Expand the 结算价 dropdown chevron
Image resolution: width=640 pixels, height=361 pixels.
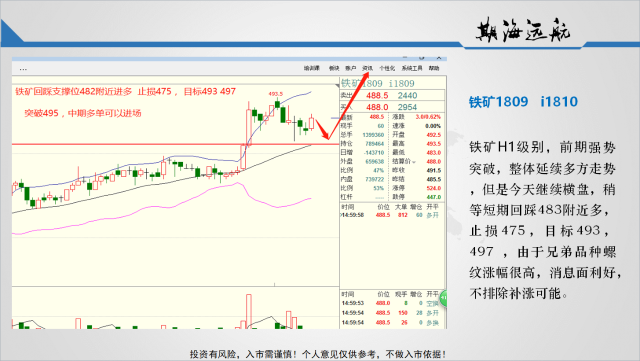click(414, 162)
